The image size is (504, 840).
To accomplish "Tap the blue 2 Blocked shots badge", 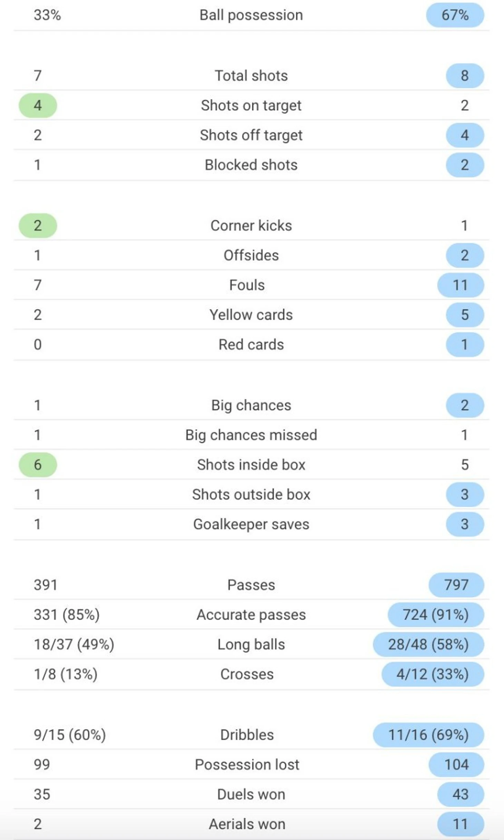I will (465, 165).
